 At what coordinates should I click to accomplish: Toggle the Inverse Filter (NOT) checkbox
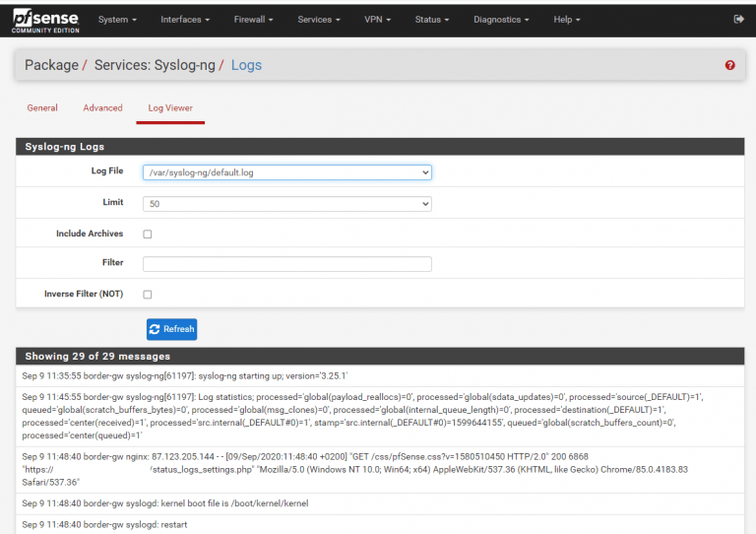(x=148, y=295)
